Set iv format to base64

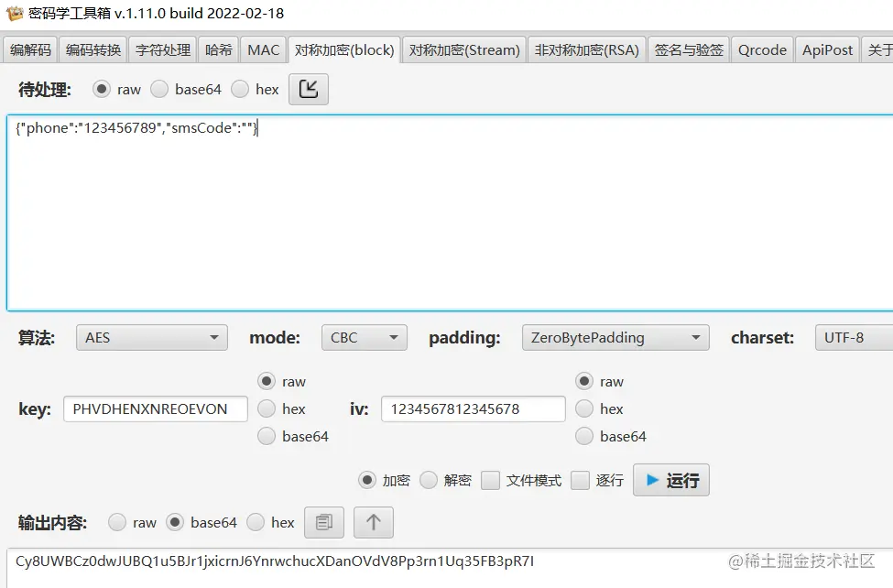coord(584,436)
